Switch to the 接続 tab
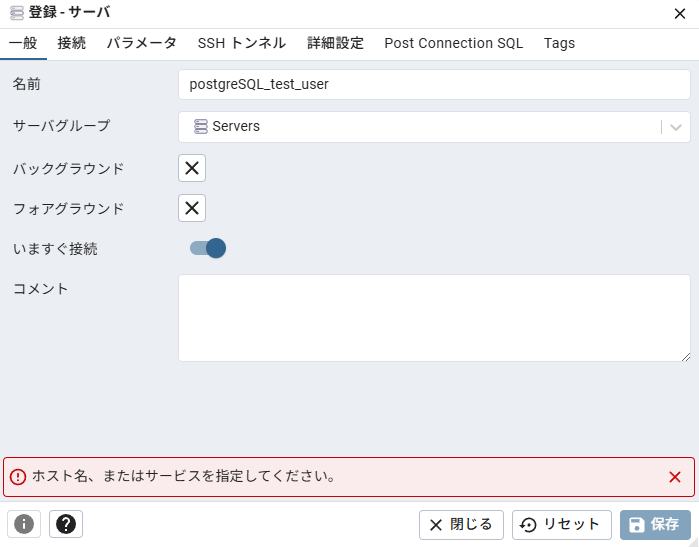This screenshot has width=699, height=547. coord(71,43)
